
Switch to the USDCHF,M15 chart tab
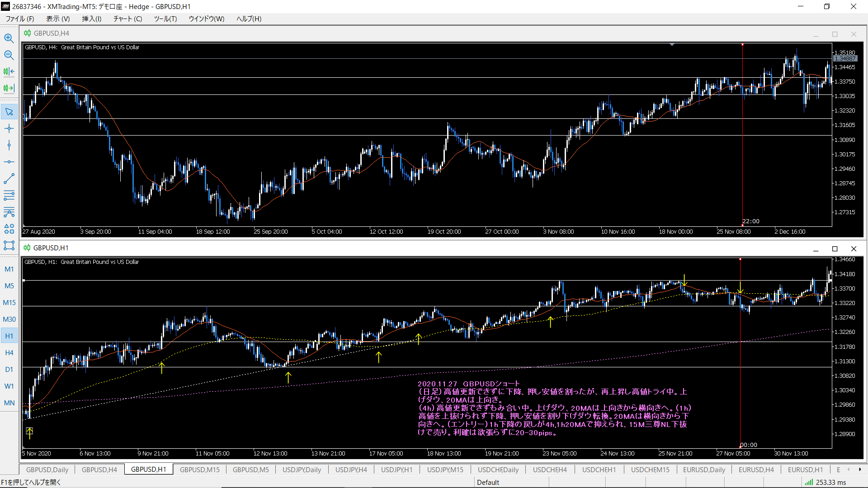click(650, 469)
